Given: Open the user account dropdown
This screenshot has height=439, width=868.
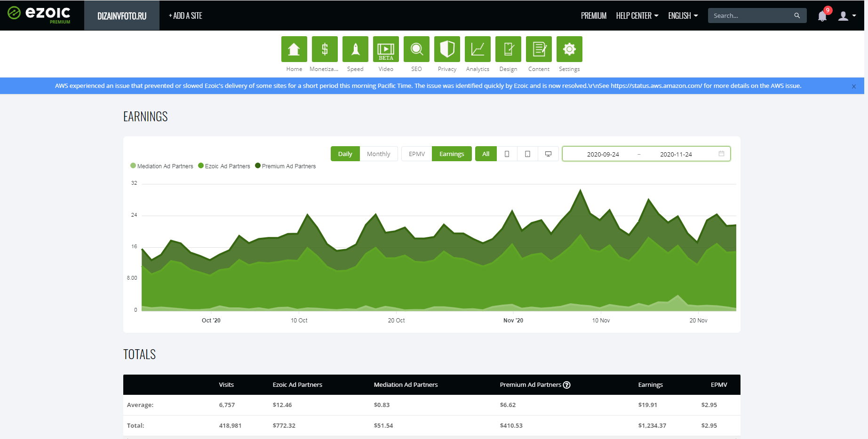Looking at the screenshot, I should point(847,16).
